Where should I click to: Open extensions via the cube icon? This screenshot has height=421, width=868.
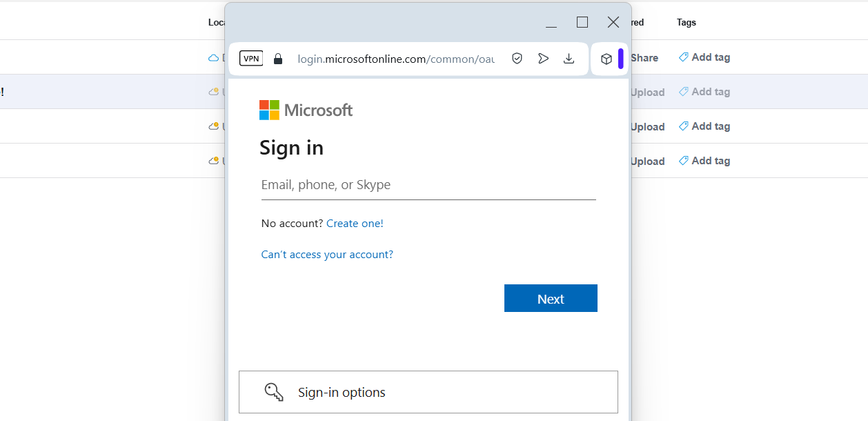[606, 59]
